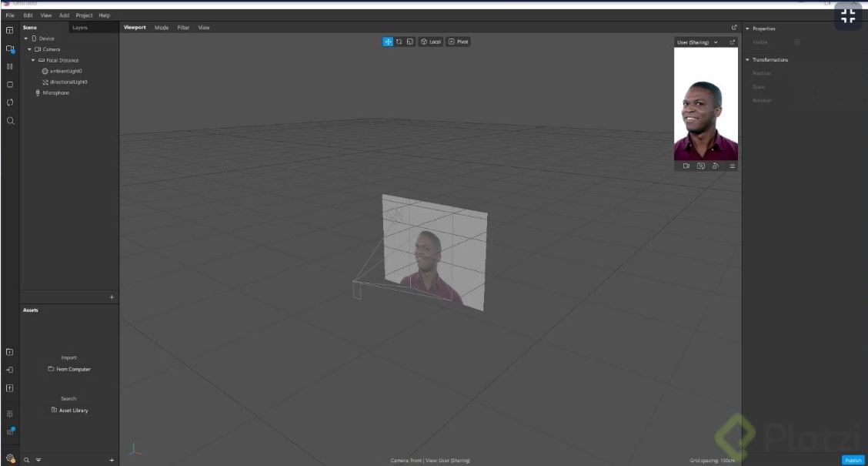
Task: Open the User (Sharing) view dropdown
Action: point(697,42)
